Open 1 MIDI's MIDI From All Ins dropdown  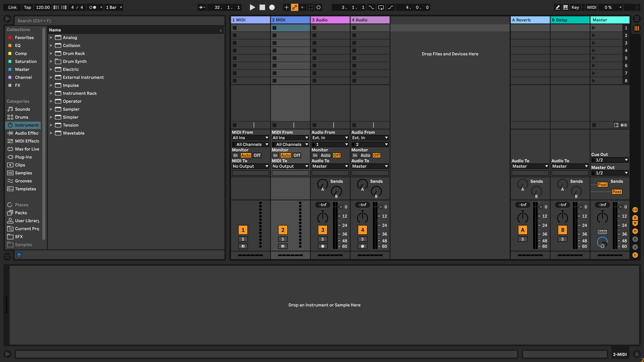click(250, 138)
